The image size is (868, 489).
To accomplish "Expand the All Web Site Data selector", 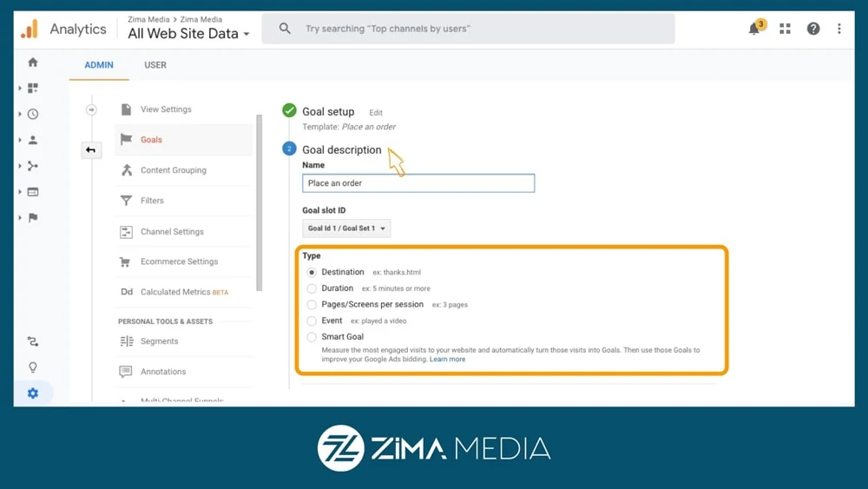I will coord(188,34).
